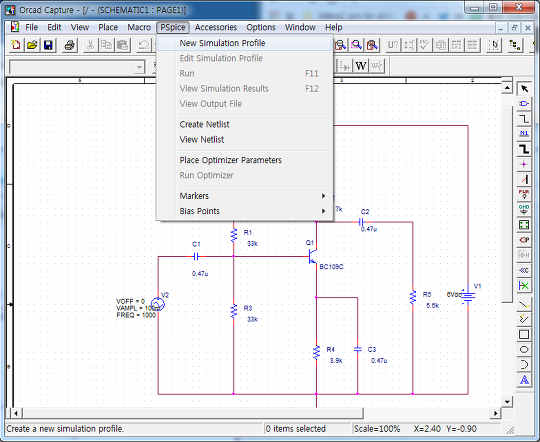The image size is (540, 442).
Task: Open the part selection combo box dropdown
Action: click(x=139, y=67)
